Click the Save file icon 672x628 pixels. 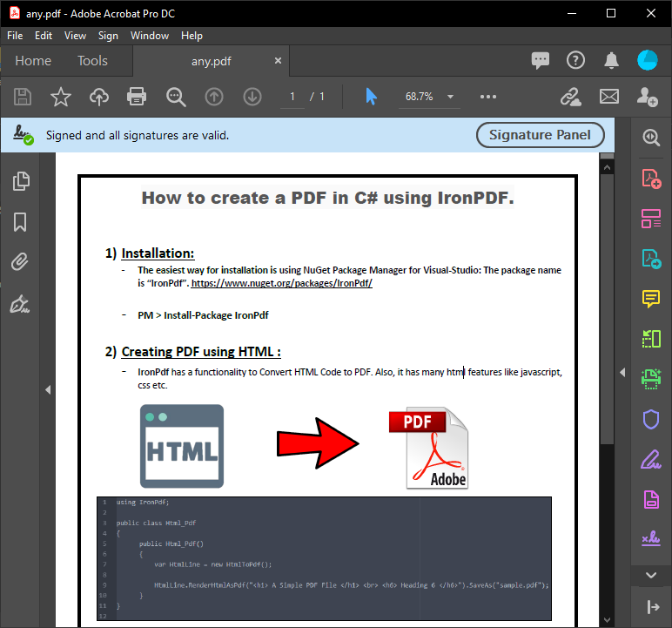(x=23, y=97)
